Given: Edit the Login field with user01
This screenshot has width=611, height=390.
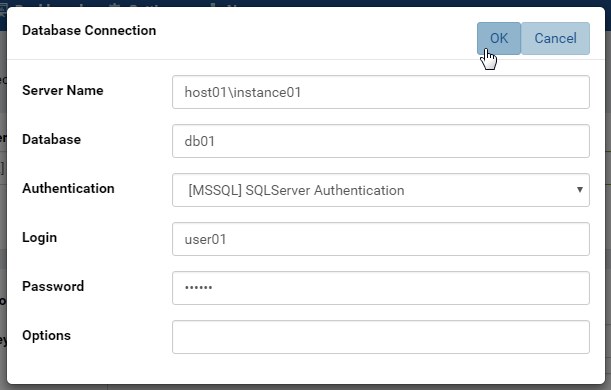Looking at the screenshot, I should [x=381, y=239].
